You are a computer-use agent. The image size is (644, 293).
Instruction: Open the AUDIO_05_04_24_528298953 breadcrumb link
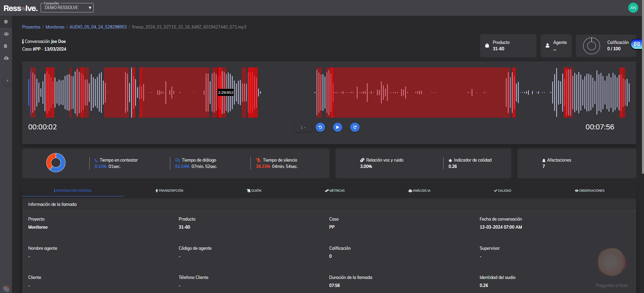98,27
